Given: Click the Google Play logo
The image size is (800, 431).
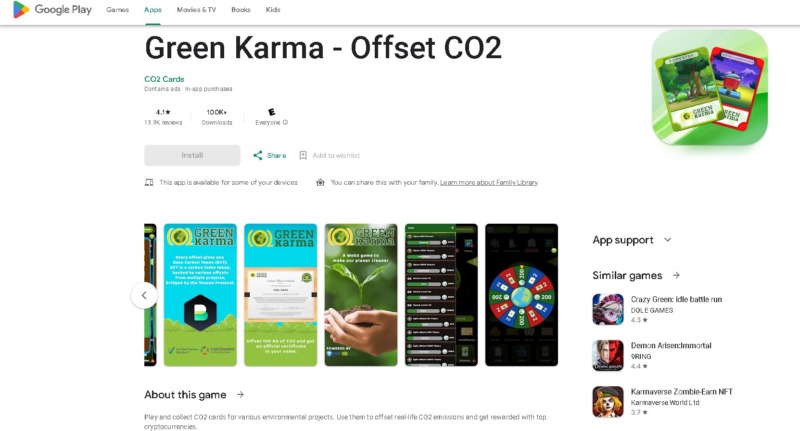Looking at the screenshot, I should (52, 10).
